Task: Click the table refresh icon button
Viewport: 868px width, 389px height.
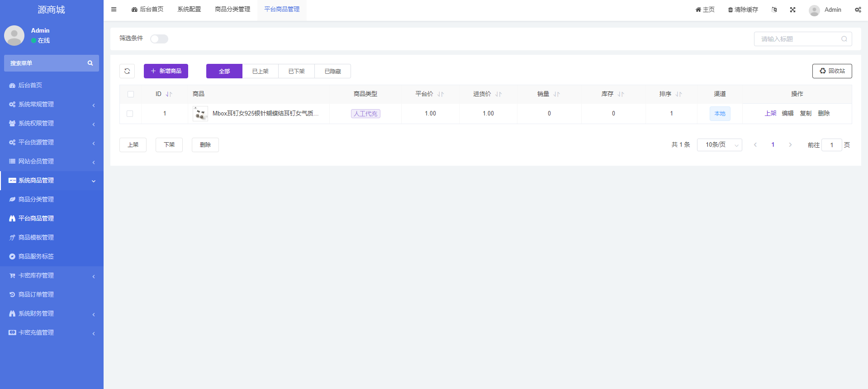Action: (x=127, y=71)
